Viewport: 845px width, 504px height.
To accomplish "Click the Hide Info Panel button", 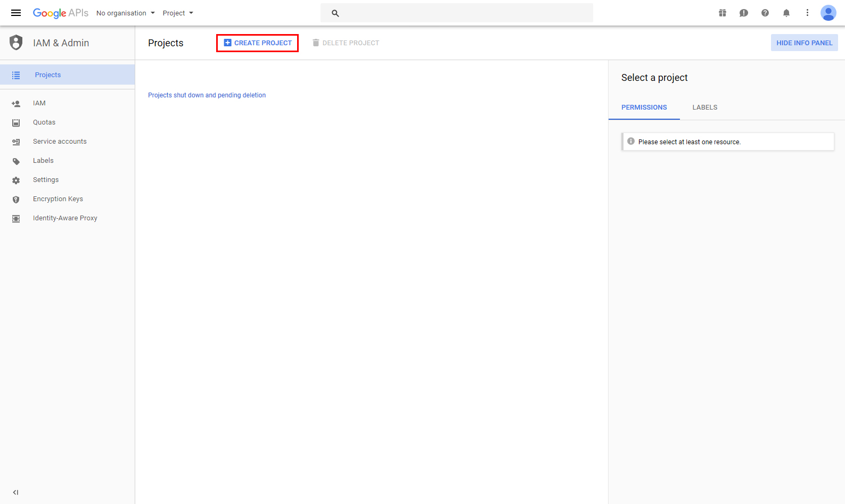I will click(x=804, y=43).
